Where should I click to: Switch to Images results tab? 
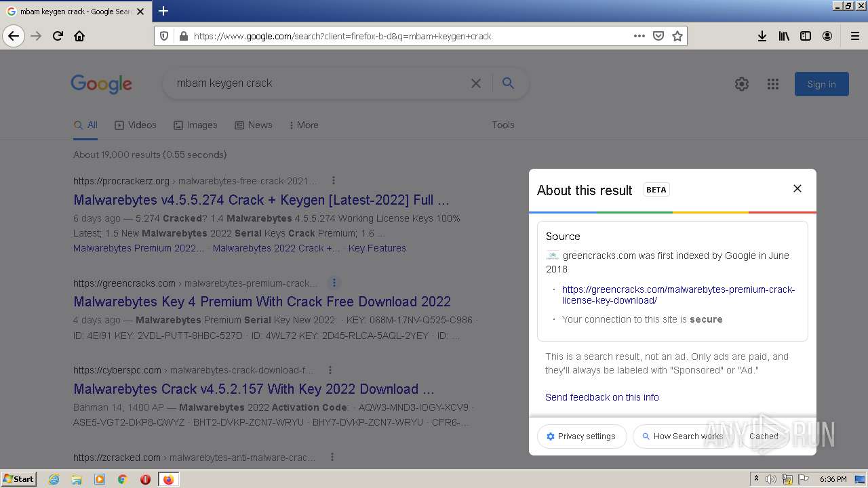coord(195,125)
